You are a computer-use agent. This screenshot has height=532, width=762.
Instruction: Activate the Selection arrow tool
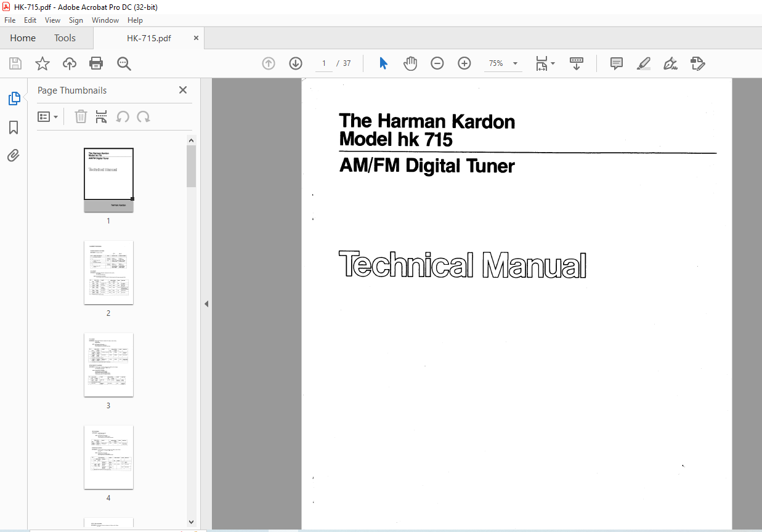click(x=383, y=63)
